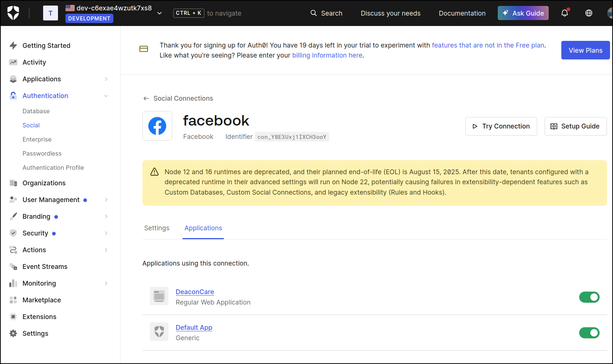Click the Branding brush icon
The width and height of the screenshot is (613, 364).
coord(13,216)
